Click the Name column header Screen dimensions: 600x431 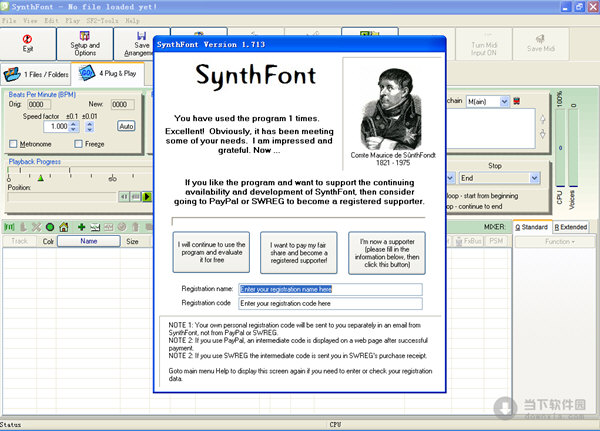click(x=89, y=241)
